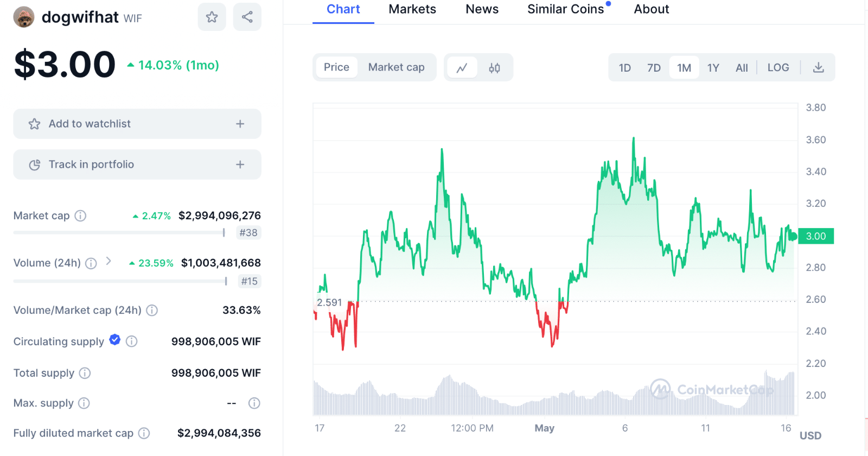Click the 3.00 current price axis tag

coord(816,236)
